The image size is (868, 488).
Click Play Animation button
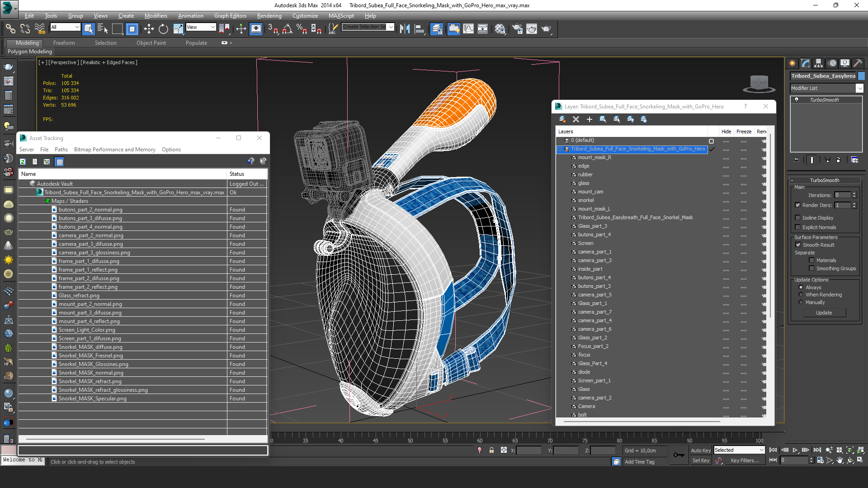(x=795, y=450)
